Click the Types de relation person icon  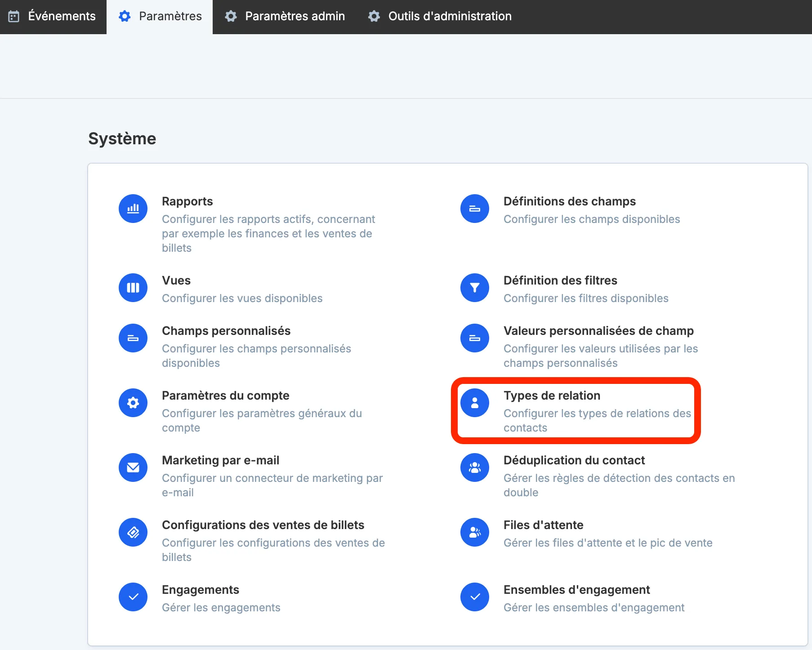coord(475,403)
